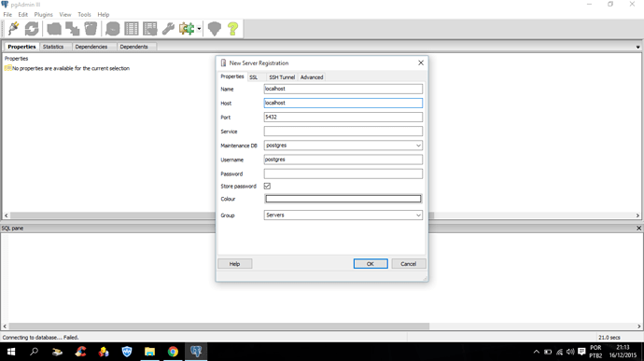Click the pgAdmin elephant taskbar icon
This screenshot has width=644, height=361.
coord(196,352)
